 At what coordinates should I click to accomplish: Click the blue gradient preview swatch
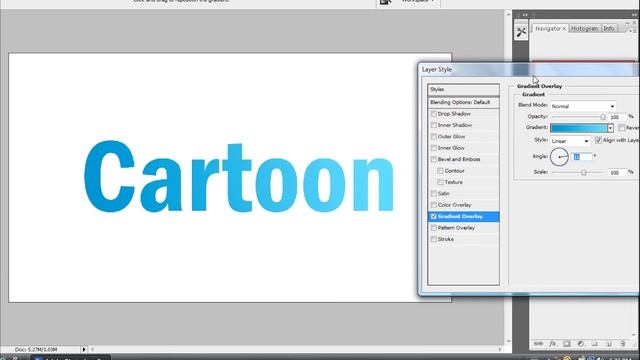(578, 128)
